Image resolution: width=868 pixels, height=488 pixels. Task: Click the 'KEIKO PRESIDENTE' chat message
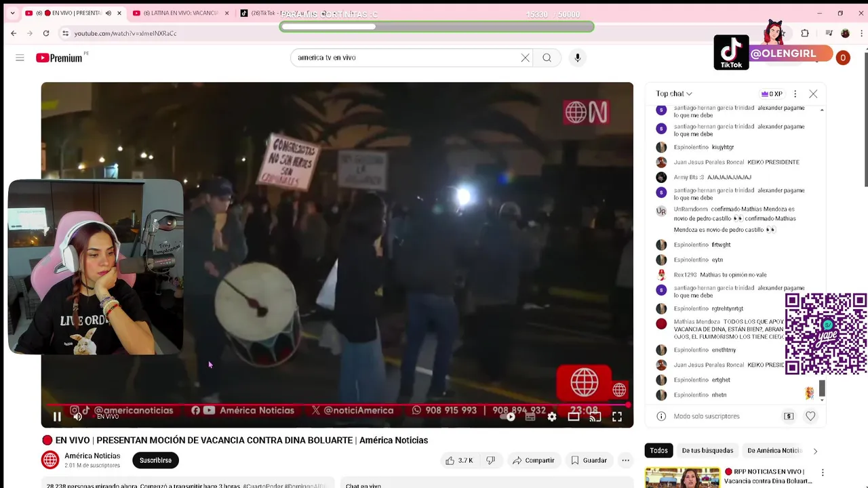pos(773,162)
